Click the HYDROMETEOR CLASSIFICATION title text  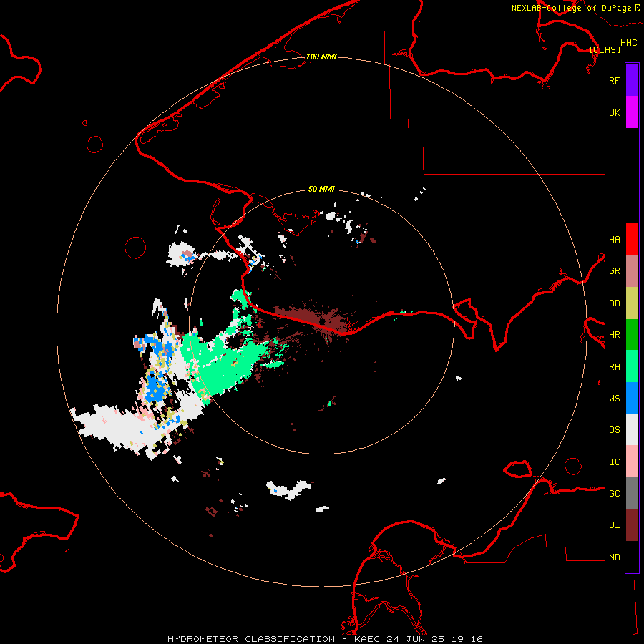pyautogui.click(x=251, y=639)
